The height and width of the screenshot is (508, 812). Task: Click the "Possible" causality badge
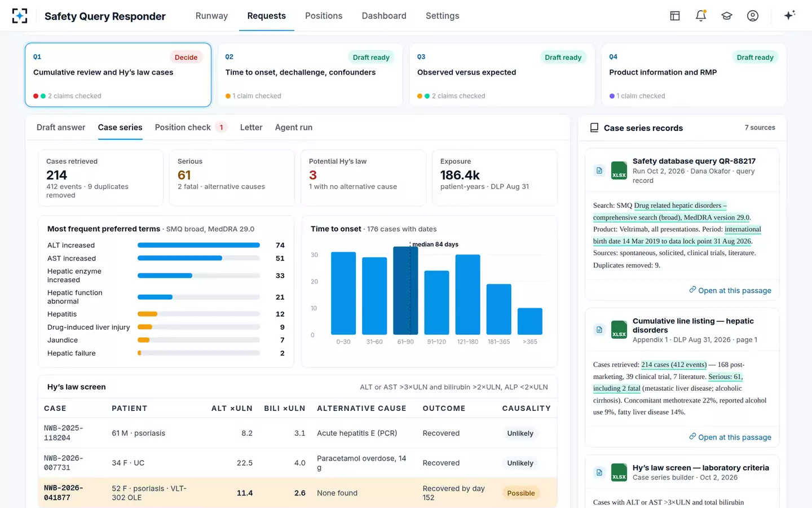(521, 493)
